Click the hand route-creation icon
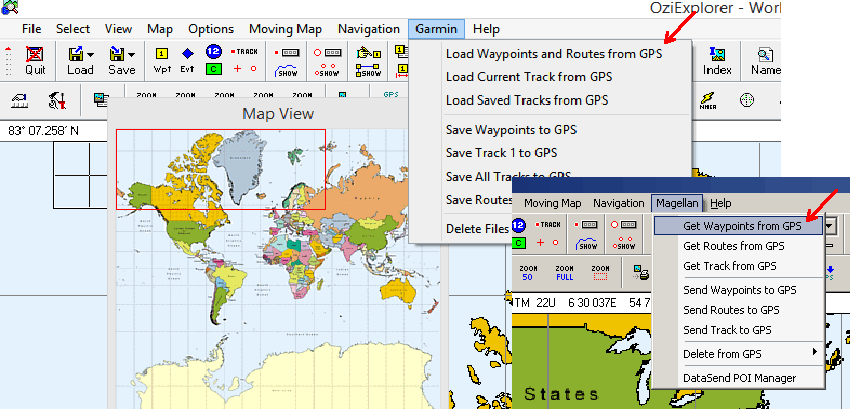850x409 pixels. 369,53
